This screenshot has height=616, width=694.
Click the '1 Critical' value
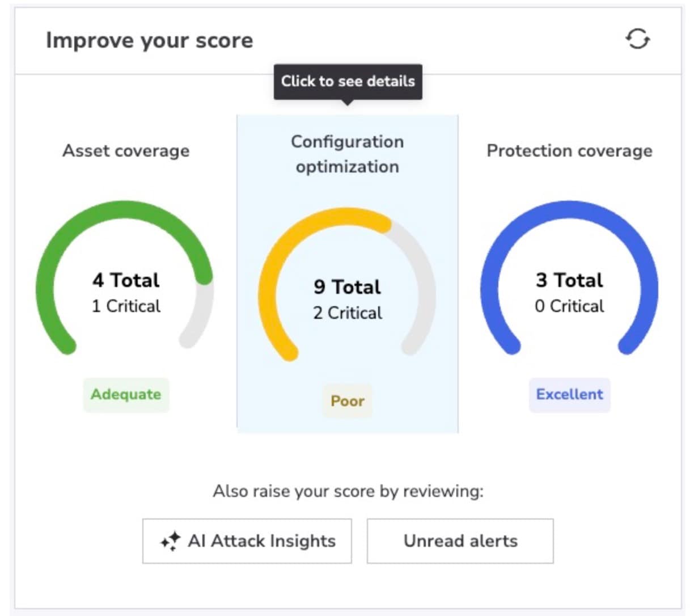point(126,306)
